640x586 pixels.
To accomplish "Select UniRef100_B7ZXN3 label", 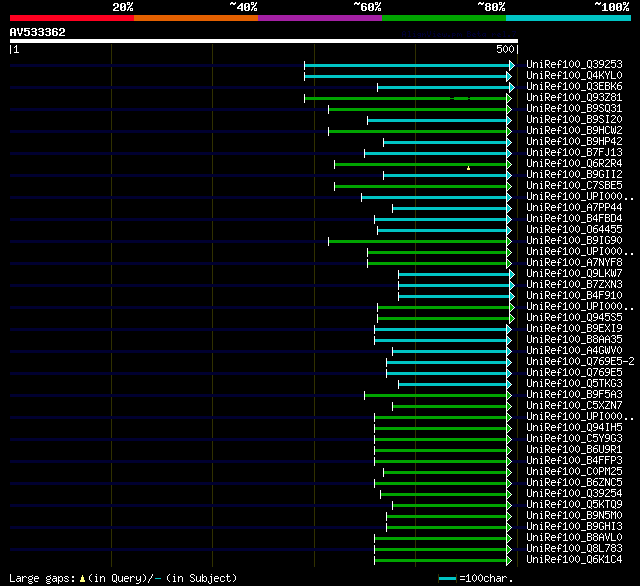I will (x=574, y=284).
